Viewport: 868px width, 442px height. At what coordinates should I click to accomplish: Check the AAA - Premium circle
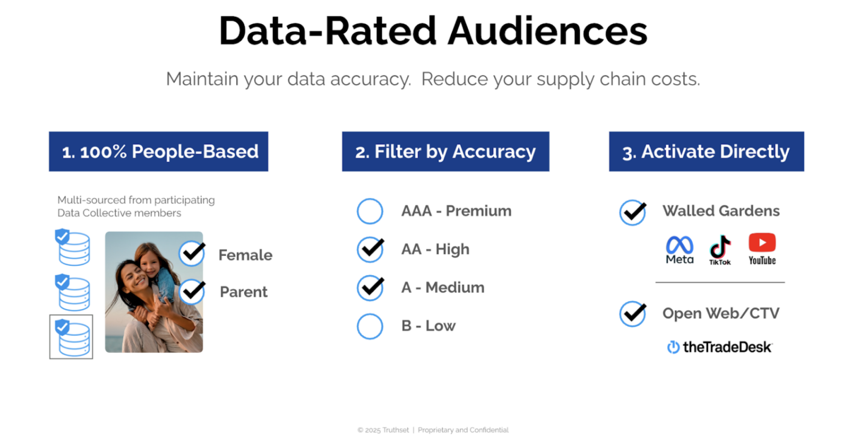point(370,211)
